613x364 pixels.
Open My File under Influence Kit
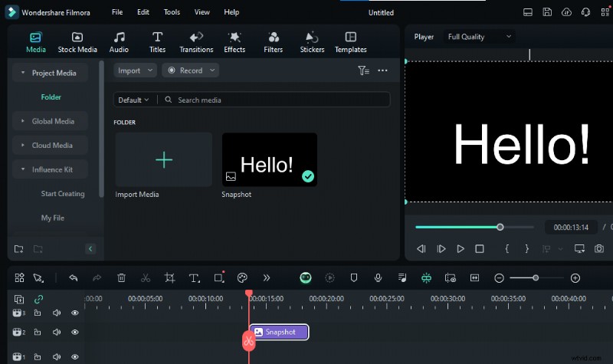coord(52,218)
